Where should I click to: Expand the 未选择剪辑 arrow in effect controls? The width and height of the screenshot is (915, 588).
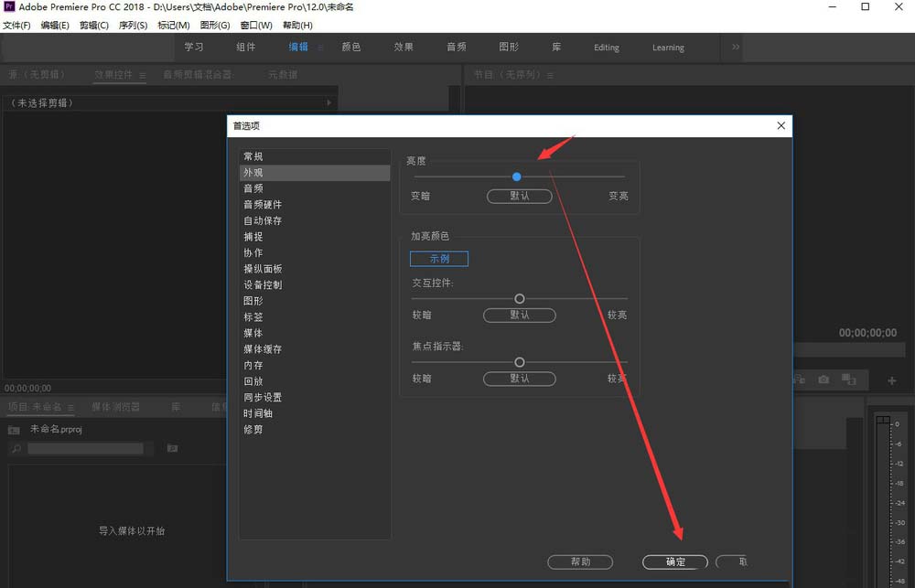point(329,102)
